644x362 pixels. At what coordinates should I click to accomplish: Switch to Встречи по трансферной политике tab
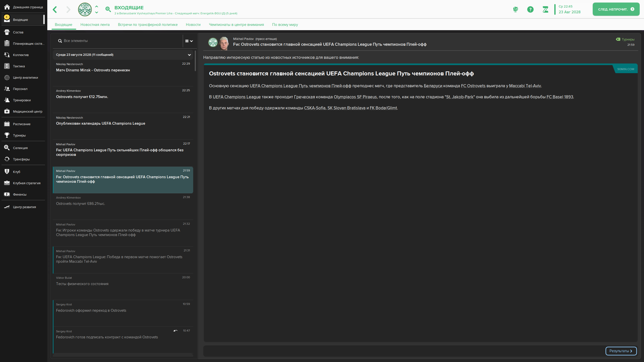(148, 25)
